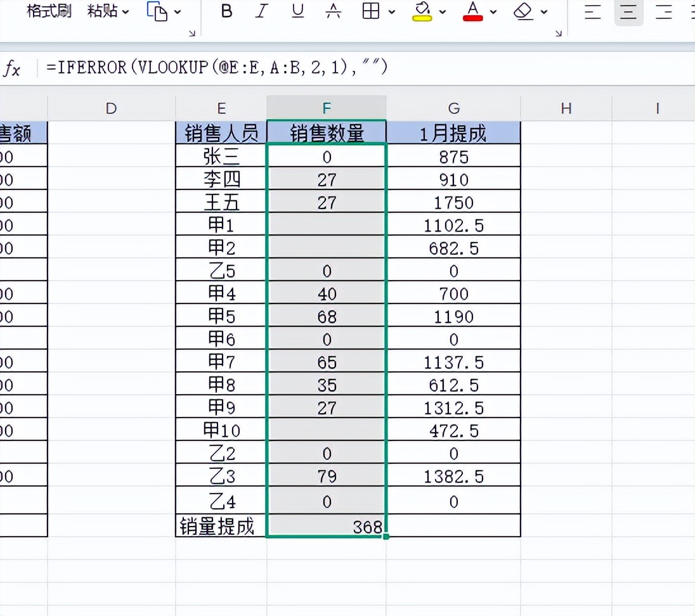The width and height of the screenshot is (695, 616).
Task: Click the commission cell 472.5
Action: [x=453, y=430]
